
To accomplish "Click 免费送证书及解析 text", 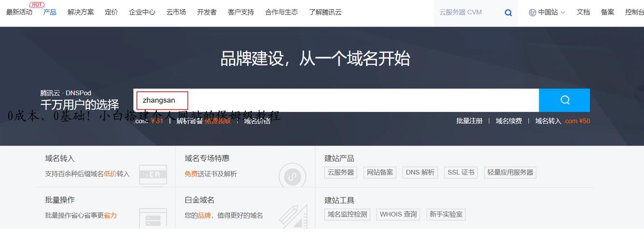I will tap(211, 174).
